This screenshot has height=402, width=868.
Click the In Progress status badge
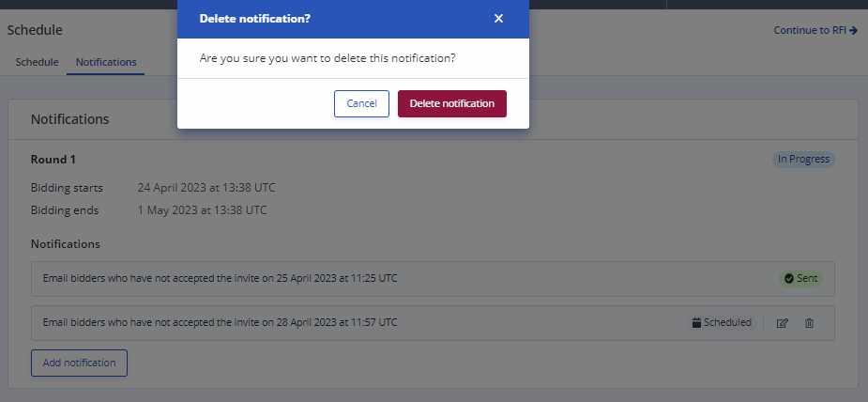click(803, 160)
